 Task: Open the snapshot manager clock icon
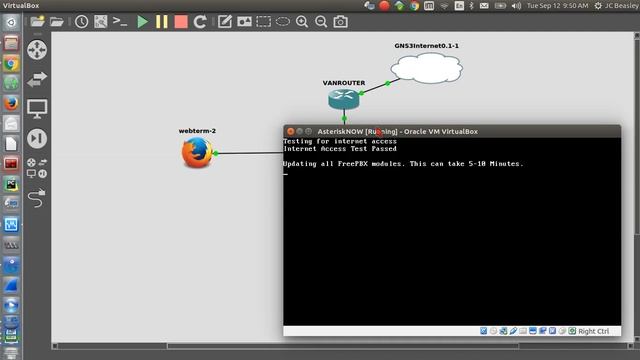click(81, 22)
